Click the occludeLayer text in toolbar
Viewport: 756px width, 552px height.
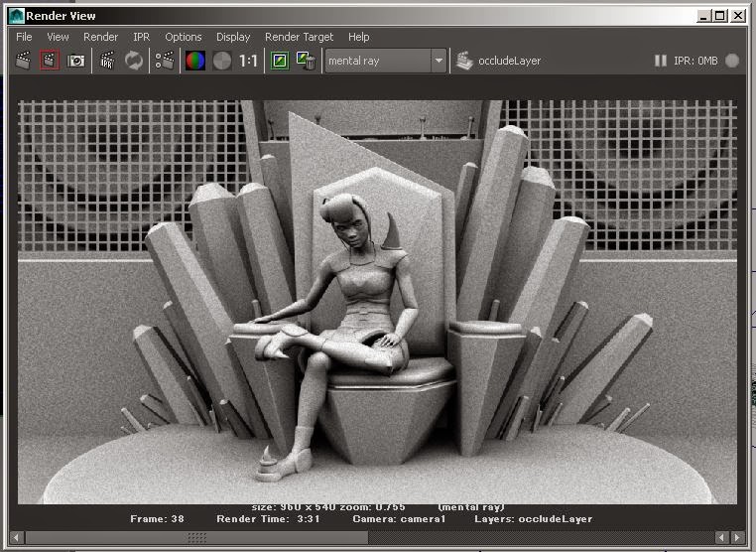coord(509,61)
